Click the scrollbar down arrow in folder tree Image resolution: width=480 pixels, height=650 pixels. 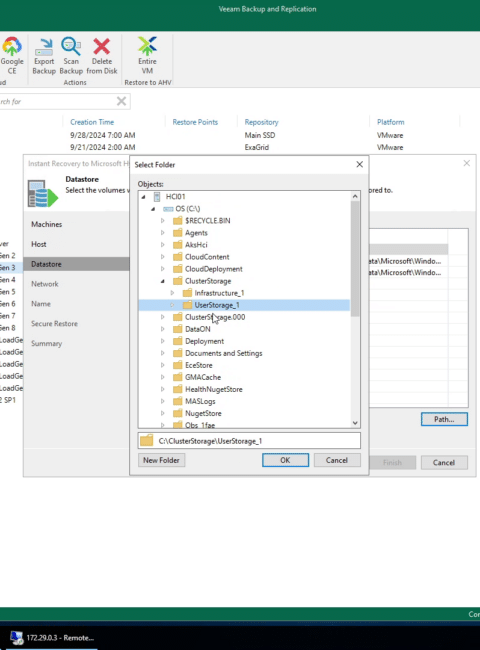coord(355,423)
